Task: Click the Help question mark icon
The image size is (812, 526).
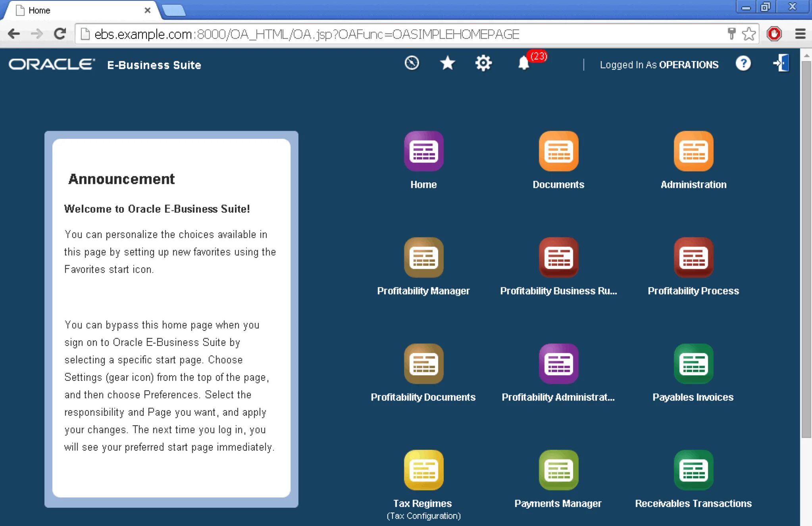Action: 743,63
